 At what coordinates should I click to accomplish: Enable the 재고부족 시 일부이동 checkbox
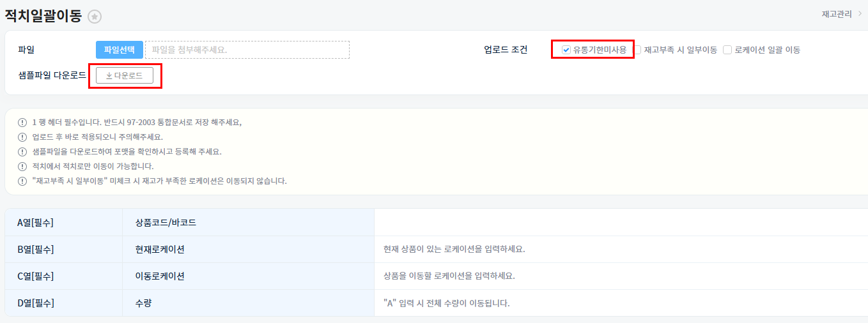click(637, 50)
